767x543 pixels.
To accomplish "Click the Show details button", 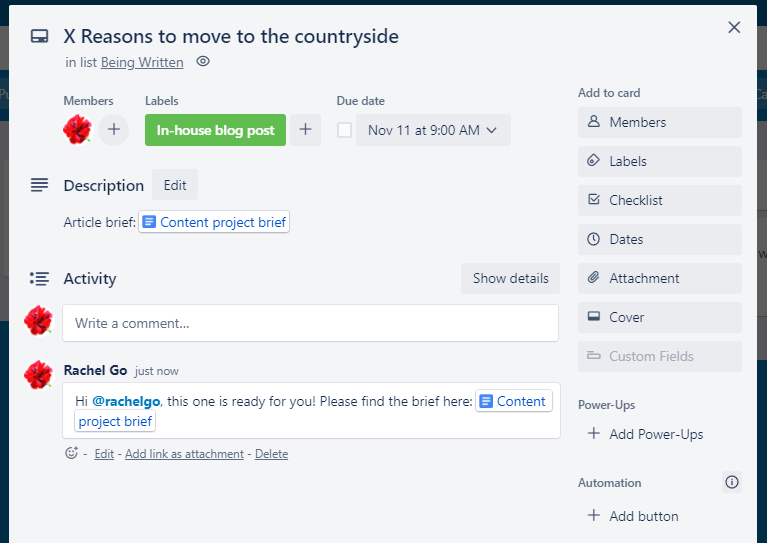I will (x=510, y=278).
